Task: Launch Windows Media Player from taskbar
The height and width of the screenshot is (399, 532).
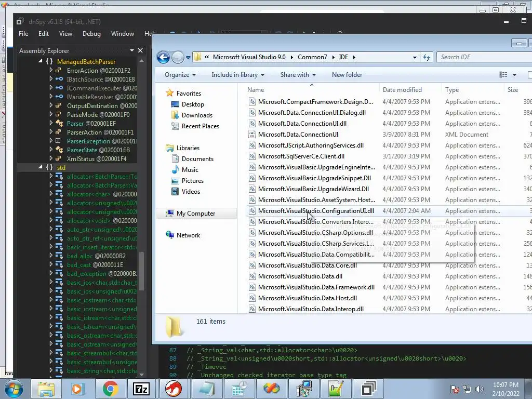Action: click(77, 389)
